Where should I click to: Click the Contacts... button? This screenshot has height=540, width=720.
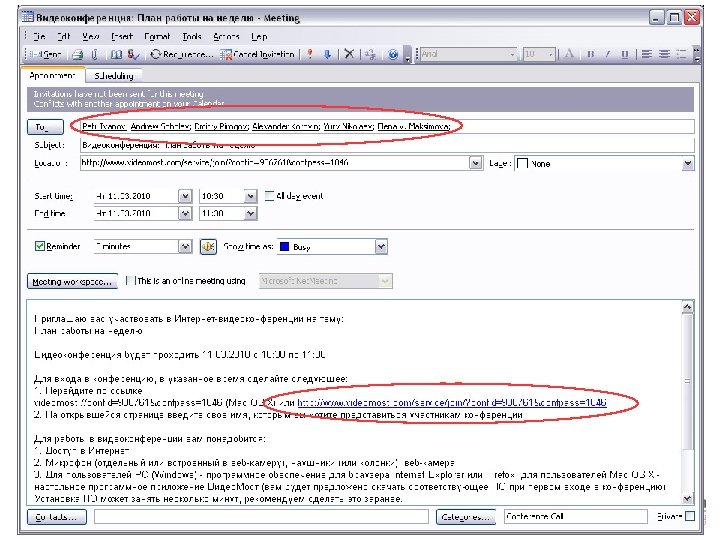tap(56, 517)
